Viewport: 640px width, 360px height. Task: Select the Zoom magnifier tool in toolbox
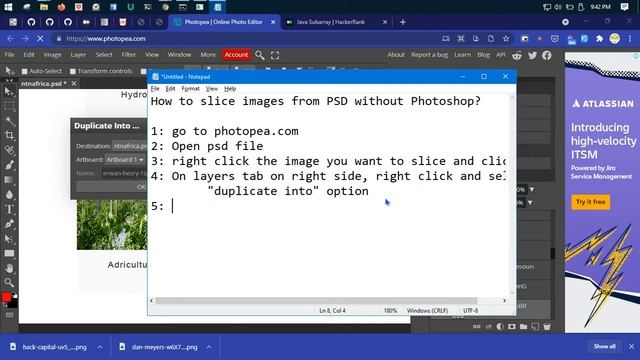9,282
